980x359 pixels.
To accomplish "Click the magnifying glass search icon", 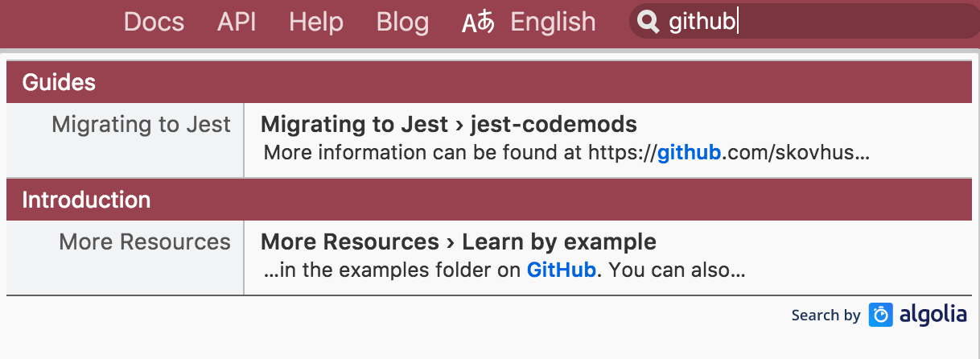I will click(x=648, y=22).
